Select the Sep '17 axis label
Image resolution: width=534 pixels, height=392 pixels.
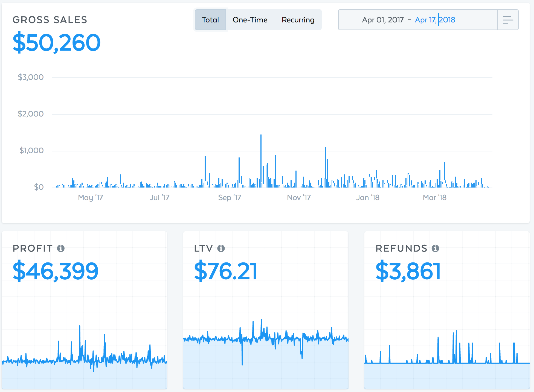pos(230,197)
